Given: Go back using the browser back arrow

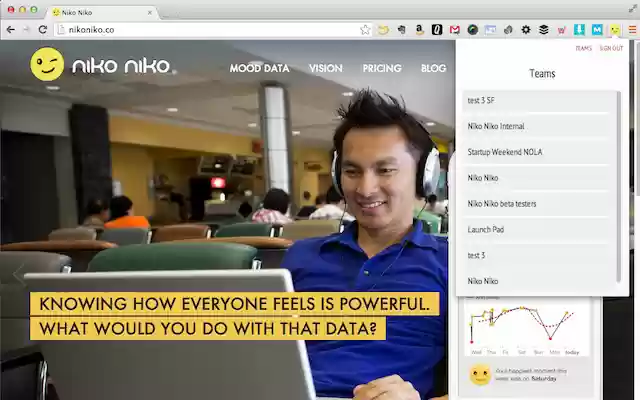Looking at the screenshot, I should pos(11,29).
